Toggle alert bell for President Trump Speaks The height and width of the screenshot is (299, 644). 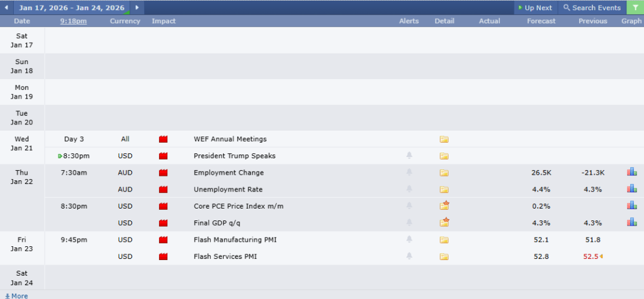pos(409,156)
